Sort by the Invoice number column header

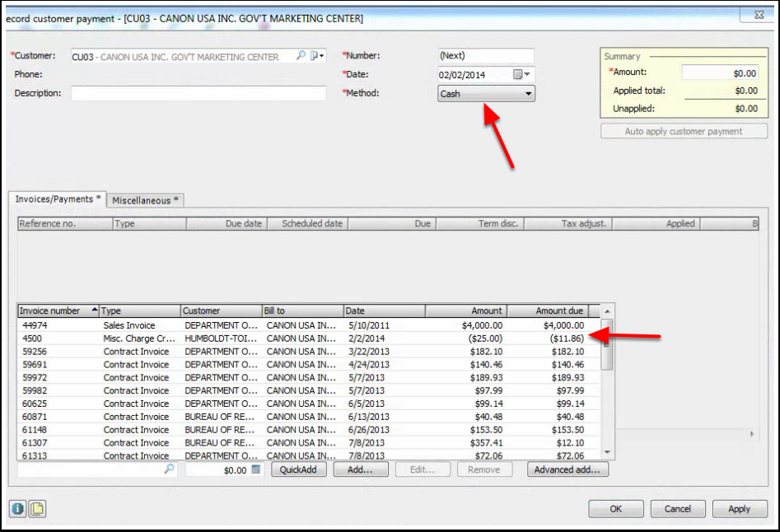click(58, 310)
